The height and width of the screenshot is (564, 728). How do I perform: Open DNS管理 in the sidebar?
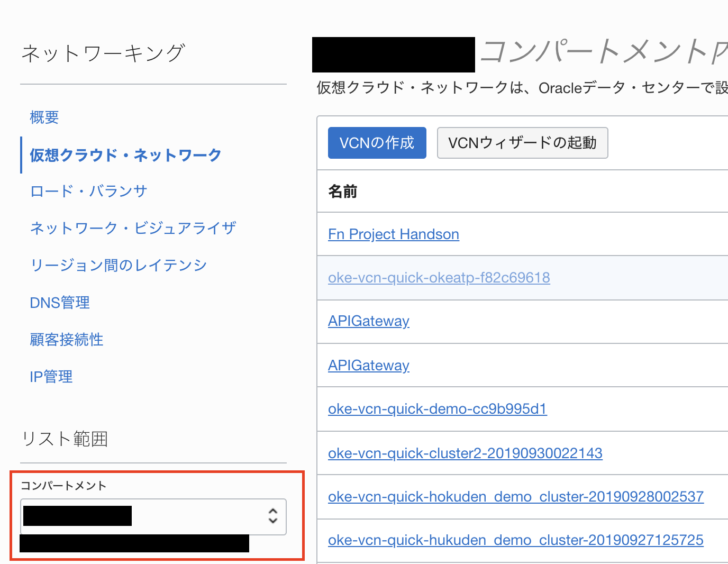pyautogui.click(x=60, y=303)
